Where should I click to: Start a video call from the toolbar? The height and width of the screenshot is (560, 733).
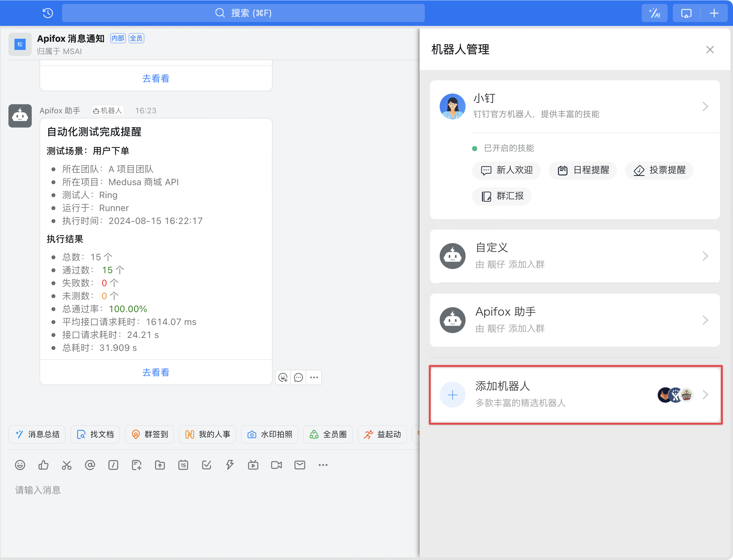[276, 465]
